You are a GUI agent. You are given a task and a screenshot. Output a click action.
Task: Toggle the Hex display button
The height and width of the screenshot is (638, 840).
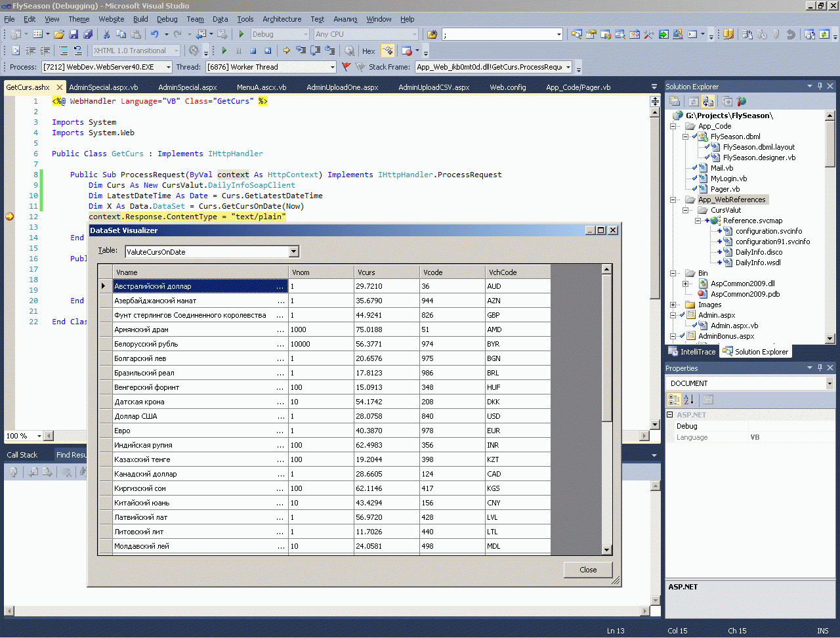(368, 51)
